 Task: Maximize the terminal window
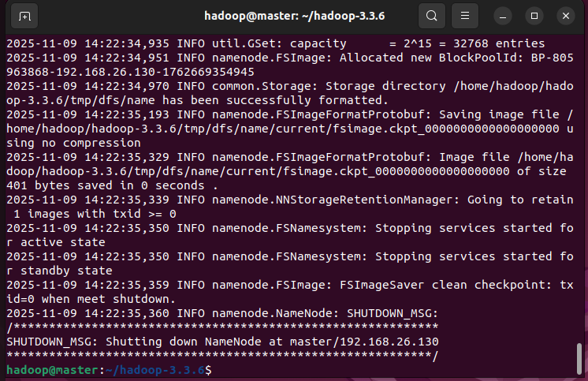pyautogui.click(x=534, y=16)
